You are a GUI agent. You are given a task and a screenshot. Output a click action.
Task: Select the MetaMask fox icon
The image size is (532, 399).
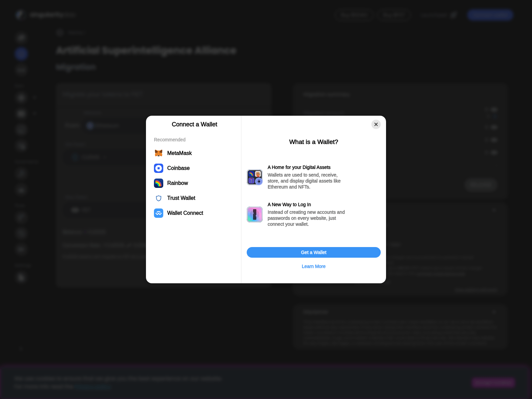pos(159,153)
